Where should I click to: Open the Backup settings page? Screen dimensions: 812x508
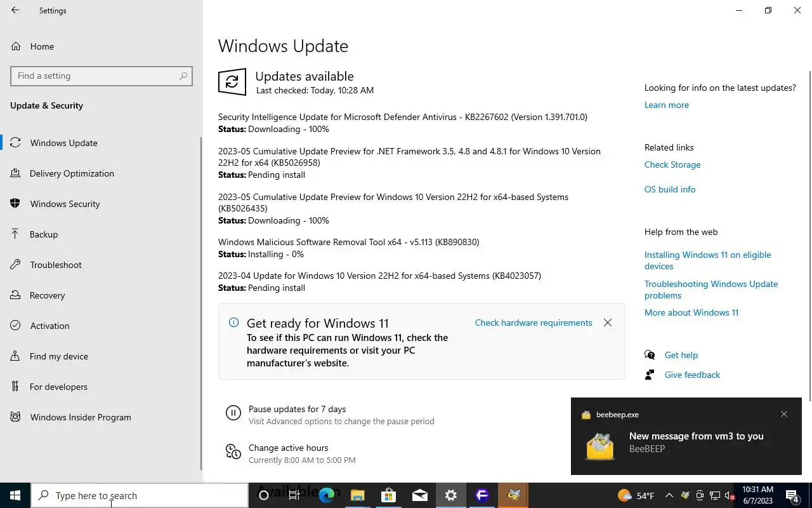click(x=101, y=234)
